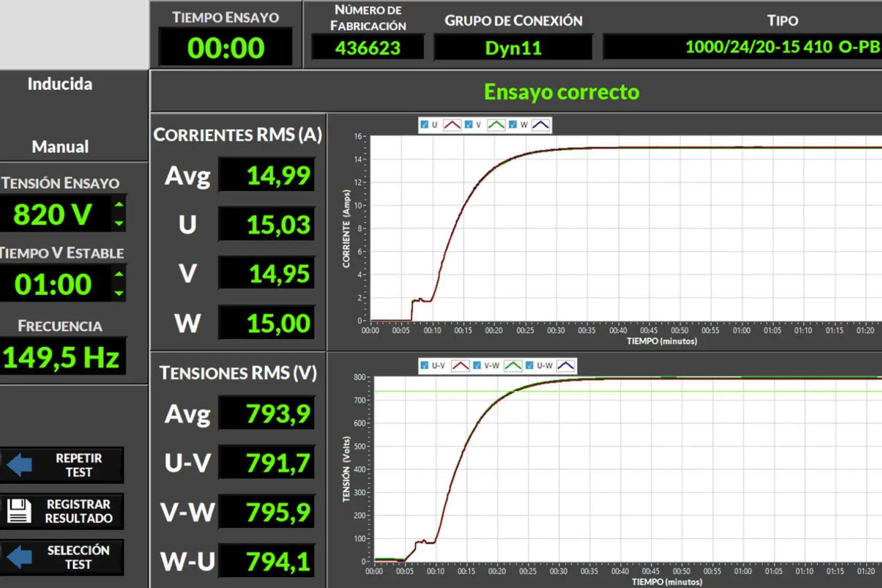882x588 pixels.
Task: Uncheck the U current checkbox
Action: pyautogui.click(x=424, y=125)
